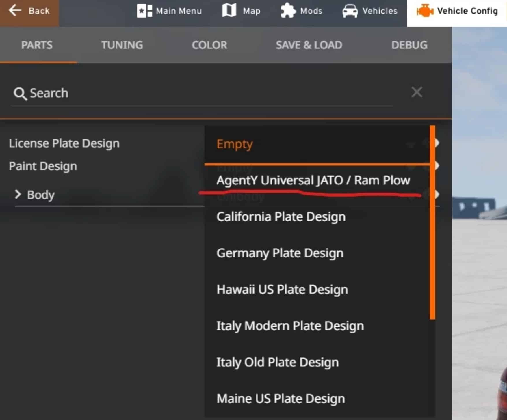Open Main Menu via its star icon
Viewport: 507px width, 420px height.
click(x=144, y=11)
